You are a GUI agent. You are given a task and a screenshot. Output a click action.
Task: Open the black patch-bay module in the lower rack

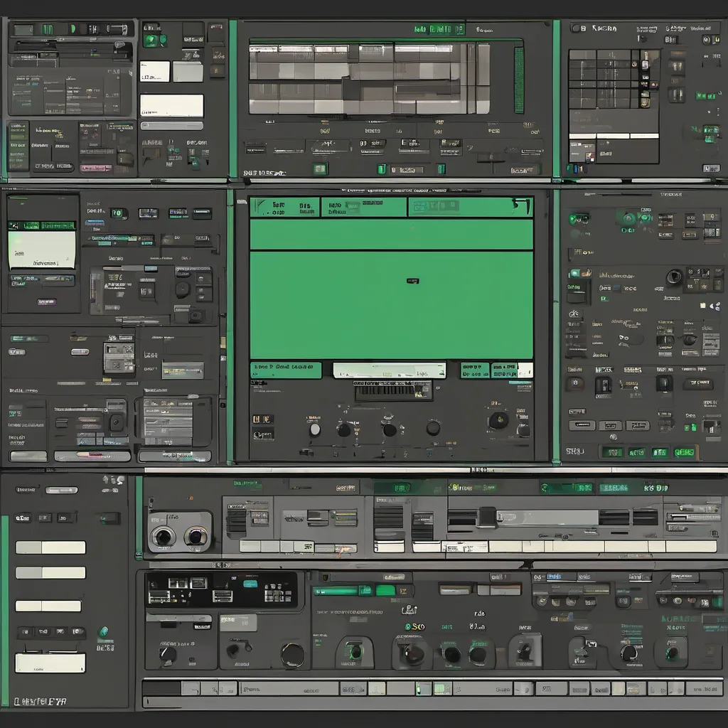pos(222,589)
